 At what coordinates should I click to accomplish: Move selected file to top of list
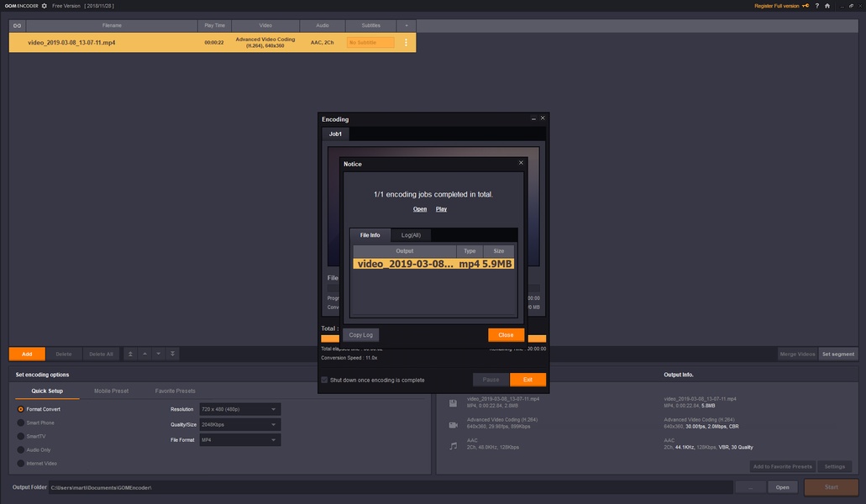130,354
